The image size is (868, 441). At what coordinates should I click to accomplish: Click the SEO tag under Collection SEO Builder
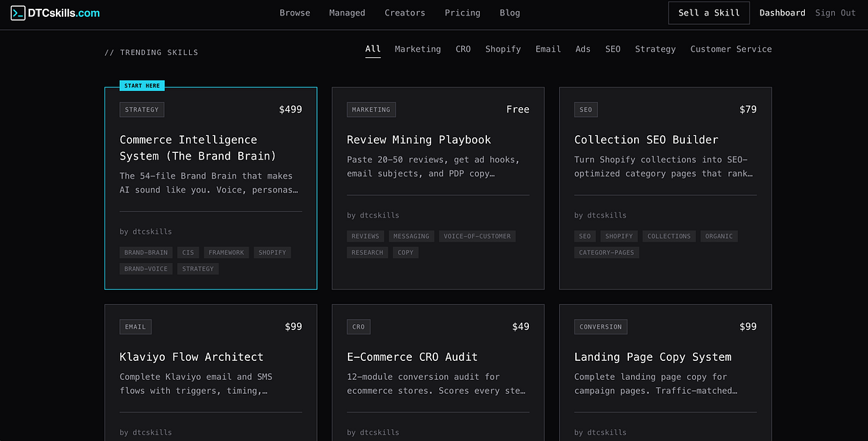(x=585, y=236)
